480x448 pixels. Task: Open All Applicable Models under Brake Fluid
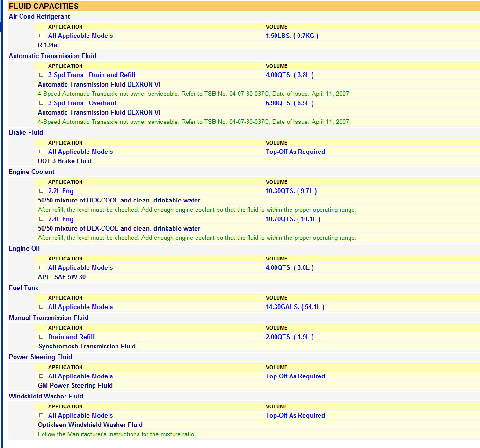[80, 152]
